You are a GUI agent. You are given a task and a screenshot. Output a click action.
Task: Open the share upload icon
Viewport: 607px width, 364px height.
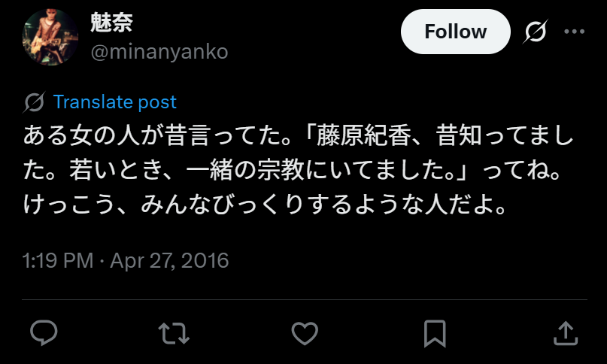click(566, 333)
